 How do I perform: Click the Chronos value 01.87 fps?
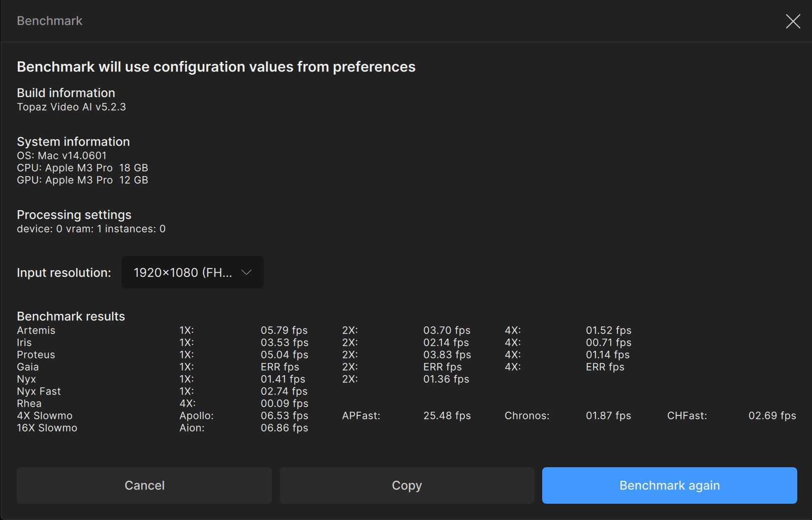coord(608,416)
